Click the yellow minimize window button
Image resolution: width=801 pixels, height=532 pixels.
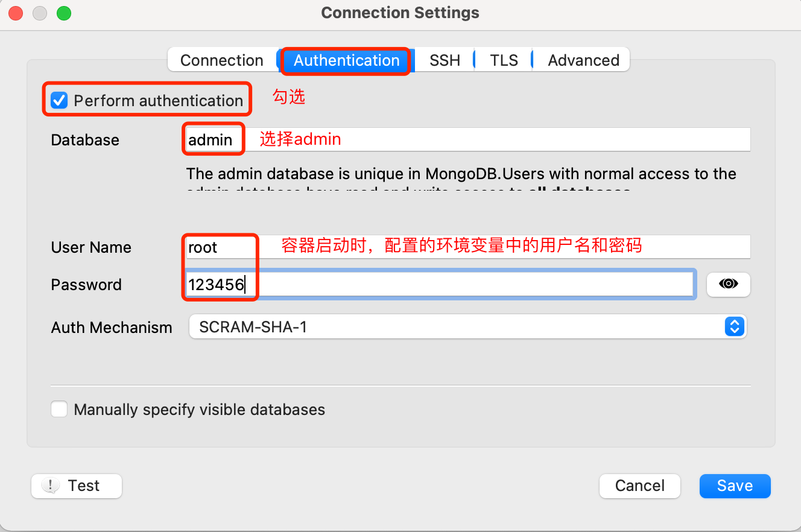tap(40, 13)
